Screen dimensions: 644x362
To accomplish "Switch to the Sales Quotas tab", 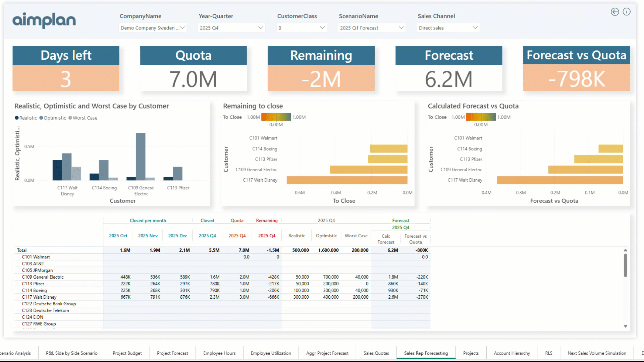I will 376,353.
